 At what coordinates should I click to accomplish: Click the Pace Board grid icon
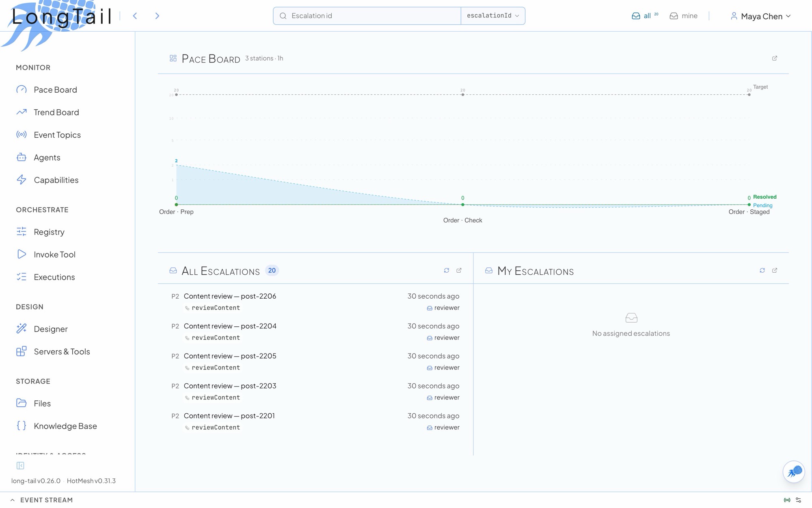pos(173,59)
